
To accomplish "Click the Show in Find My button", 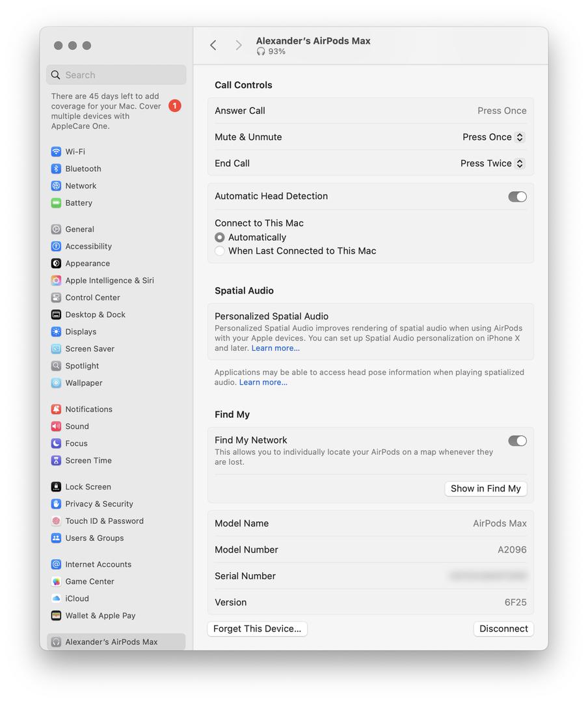I will (486, 488).
